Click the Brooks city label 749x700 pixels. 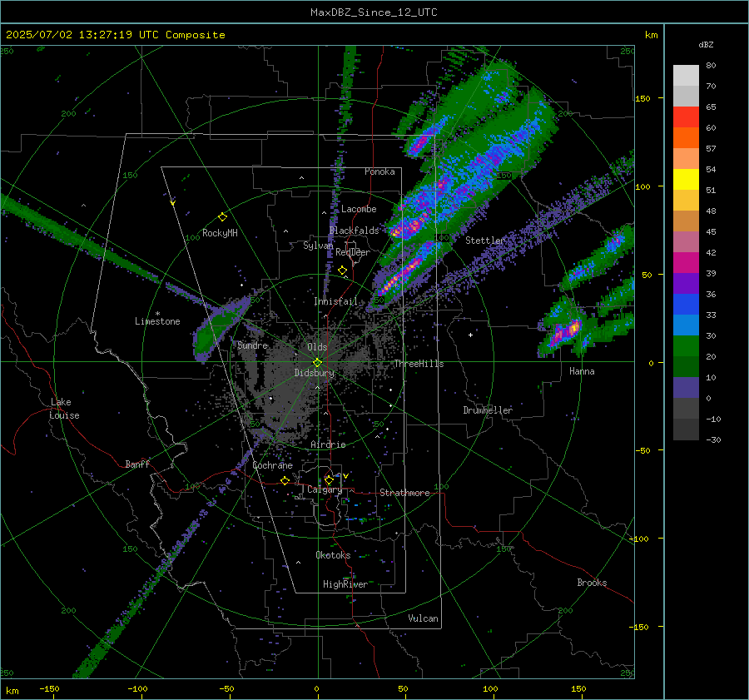[592, 583]
